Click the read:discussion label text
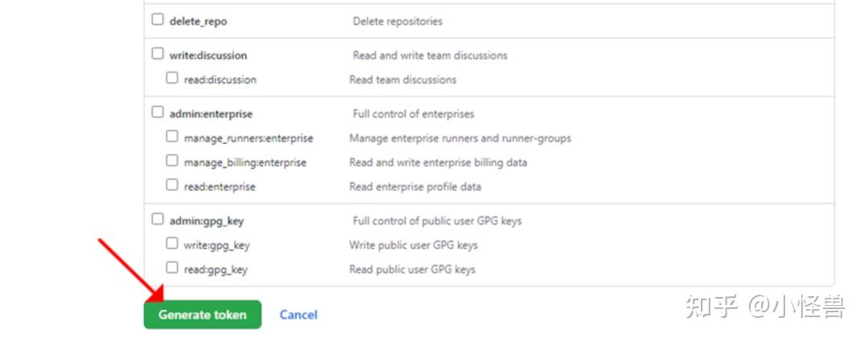This screenshot has width=868, height=342. click(220, 79)
